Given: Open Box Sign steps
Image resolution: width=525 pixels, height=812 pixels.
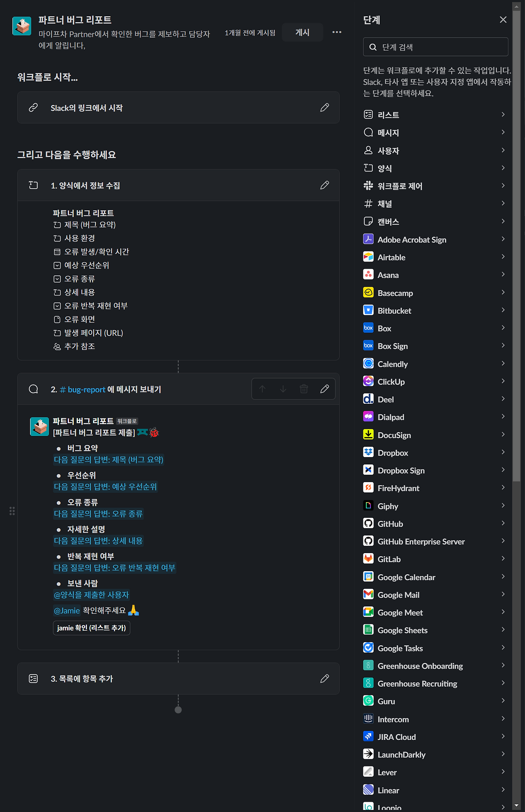Looking at the screenshot, I should click(436, 345).
